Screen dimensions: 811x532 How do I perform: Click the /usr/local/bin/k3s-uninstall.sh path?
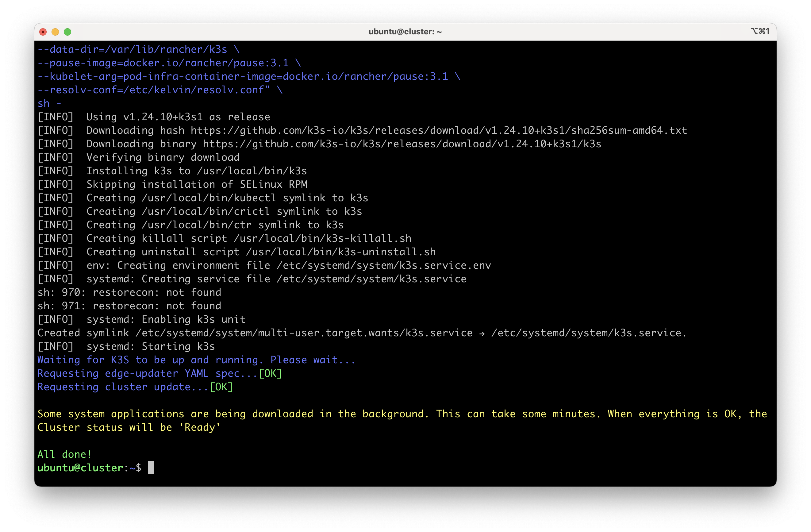pyautogui.click(x=341, y=252)
